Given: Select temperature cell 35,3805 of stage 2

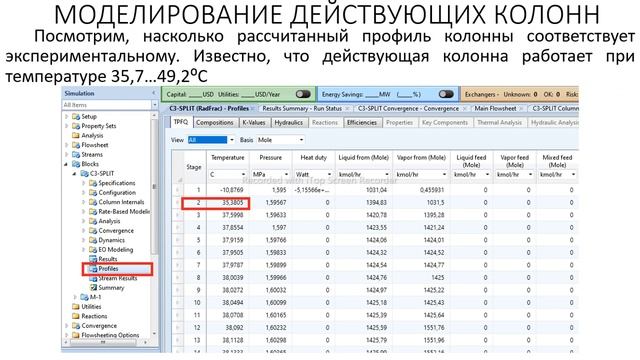Looking at the screenshot, I should (227, 202).
